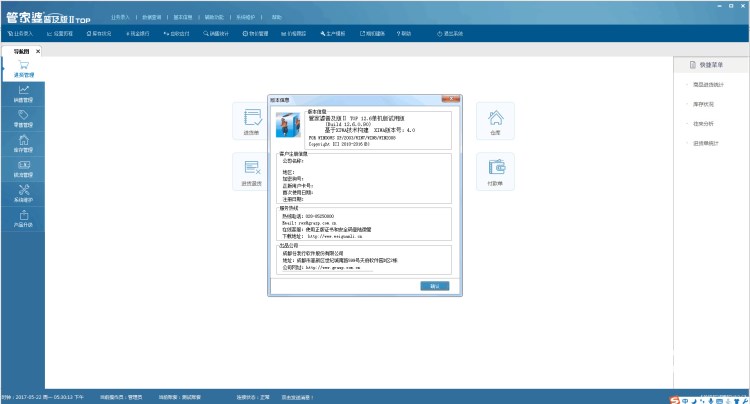Open 产品升级 upload icon in sidebar

coord(23,219)
